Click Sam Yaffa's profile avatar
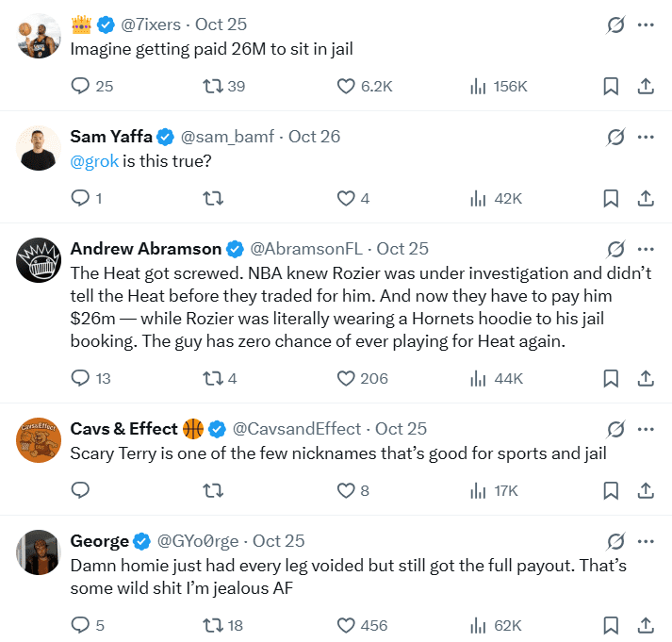The image size is (672, 642). [x=40, y=148]
